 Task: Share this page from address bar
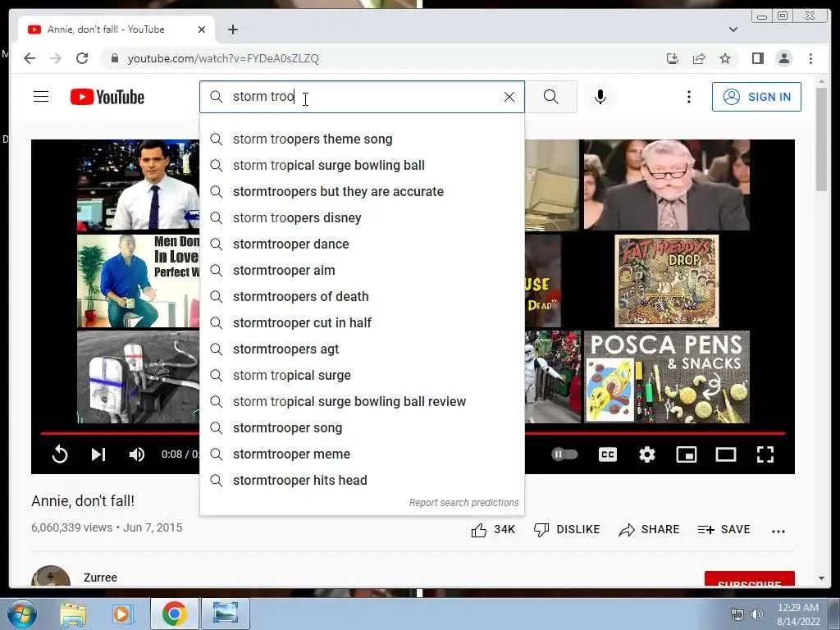(699, 58)
